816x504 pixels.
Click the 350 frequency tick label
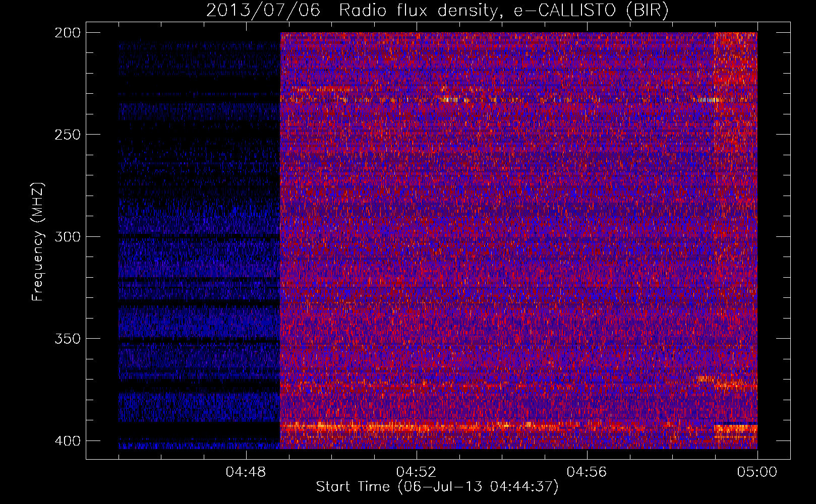click(x=68, y=339)
